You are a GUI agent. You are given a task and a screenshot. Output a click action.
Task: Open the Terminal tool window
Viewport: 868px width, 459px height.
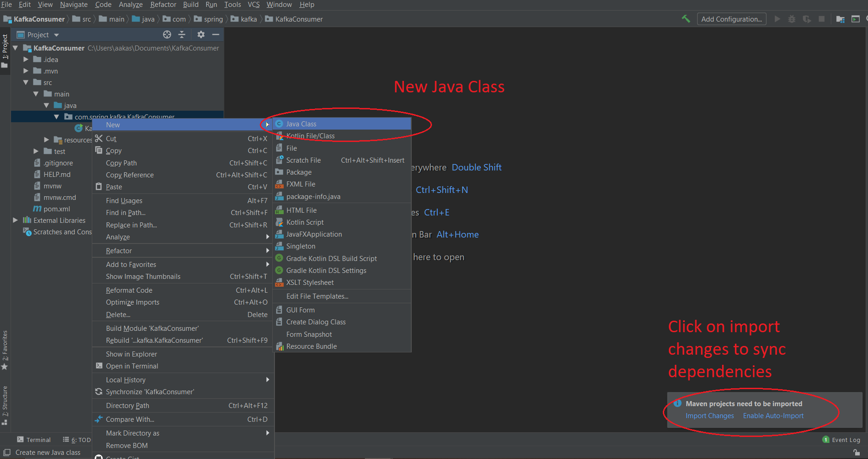click(34, 440)
